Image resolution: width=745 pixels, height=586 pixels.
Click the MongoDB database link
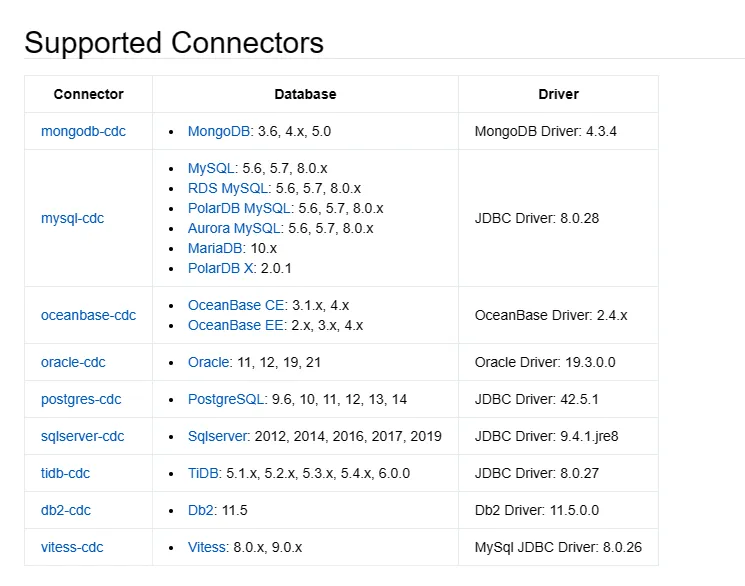220,131
